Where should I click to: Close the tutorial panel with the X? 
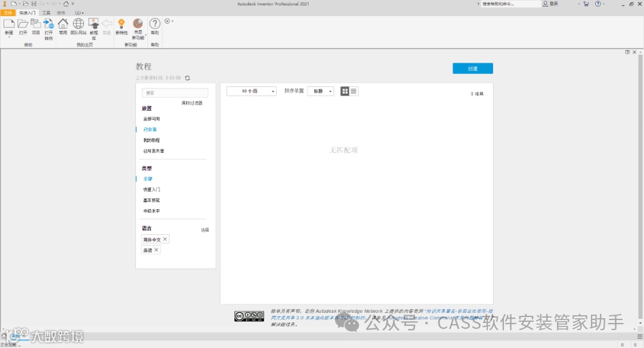pyautogui.click(x=634, y=52)
